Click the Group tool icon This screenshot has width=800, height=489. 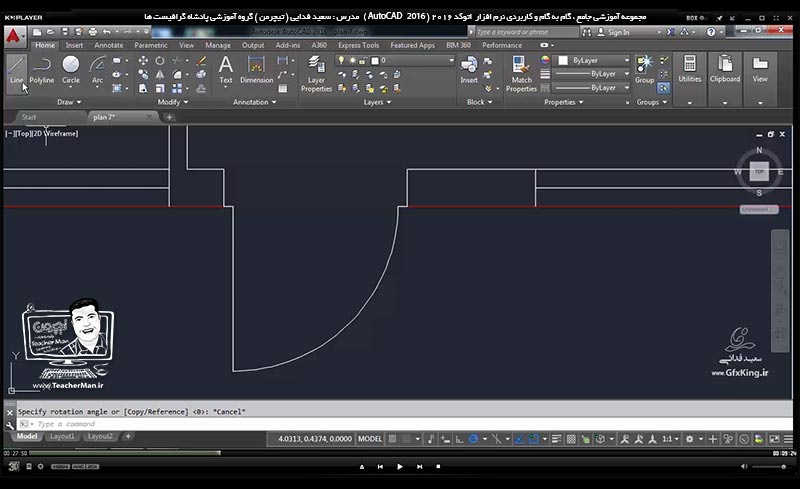[644, 70]
